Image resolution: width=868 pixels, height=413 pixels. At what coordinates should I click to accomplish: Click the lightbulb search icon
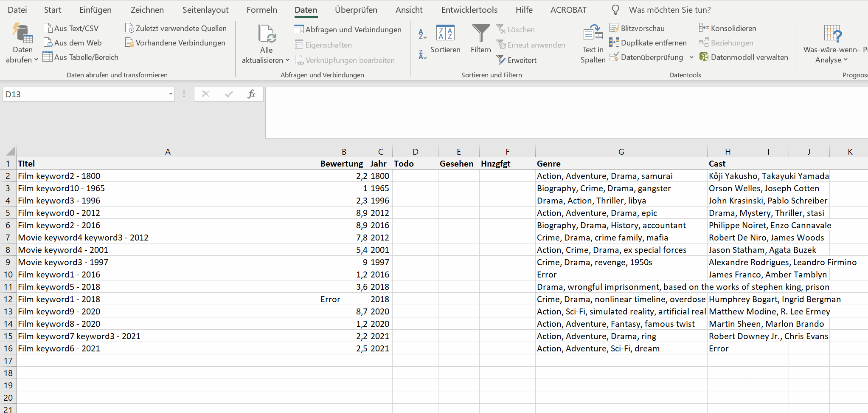pos(615,10)
